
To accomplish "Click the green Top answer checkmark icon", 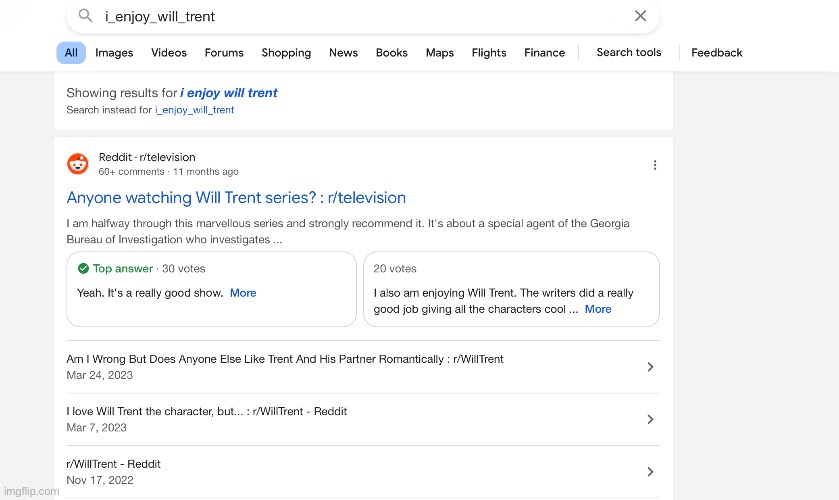I will point(83,268).
